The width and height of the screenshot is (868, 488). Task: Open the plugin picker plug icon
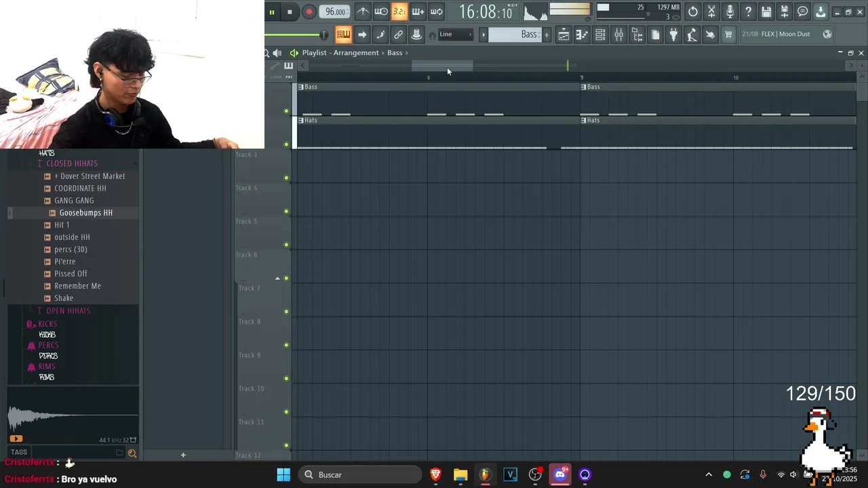click(x=673, y=35)
